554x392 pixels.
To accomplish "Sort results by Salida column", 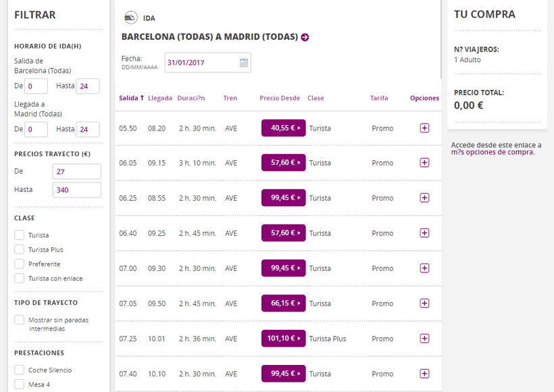I will click(131, 98).
